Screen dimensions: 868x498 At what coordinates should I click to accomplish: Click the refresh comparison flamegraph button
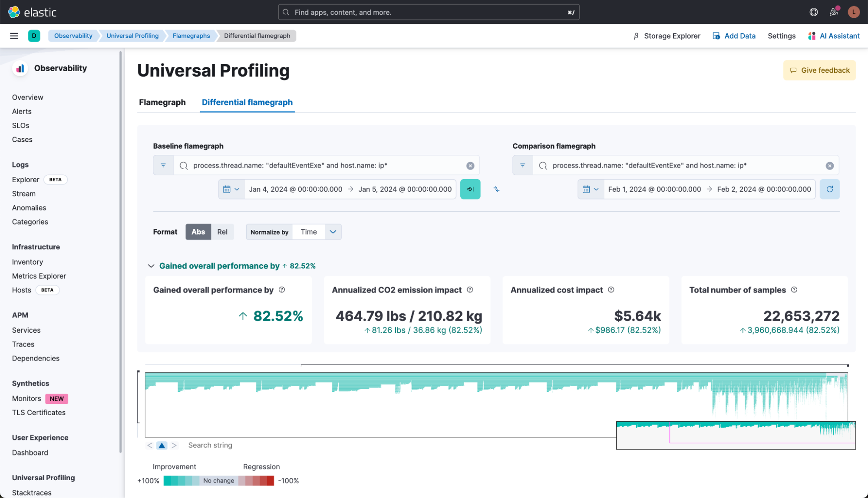[x=829, y=190]
